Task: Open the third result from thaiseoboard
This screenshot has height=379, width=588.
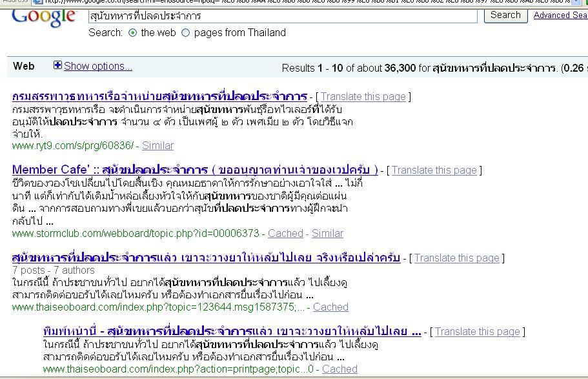Action: (x=206, y=258)
